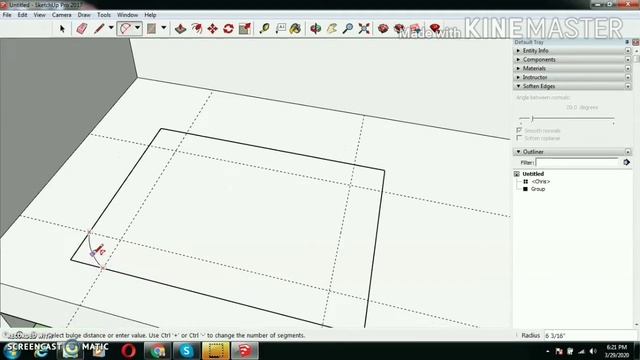640x360 pixels.
Task: Toggle Smooth normals checkbox
Action: (x=519, y=130)
